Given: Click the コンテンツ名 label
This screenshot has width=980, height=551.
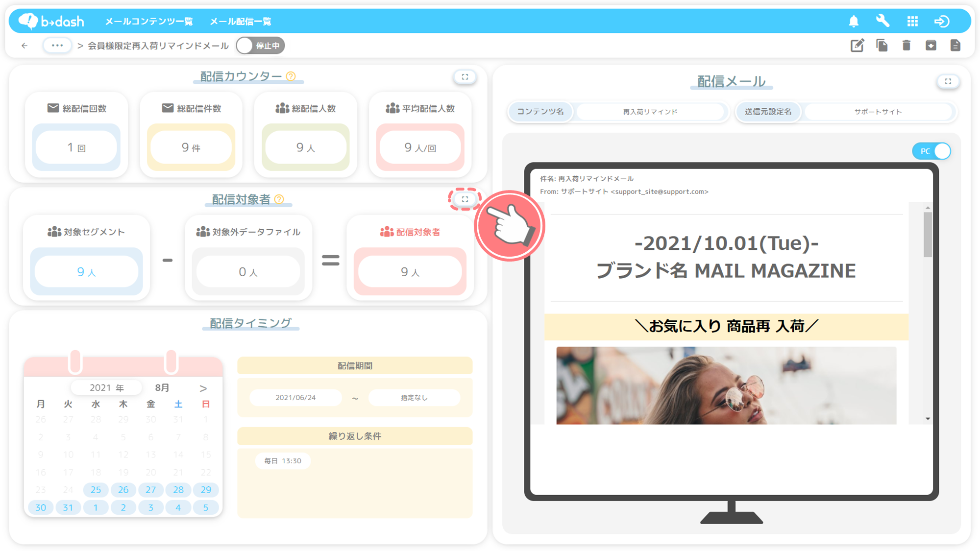Looking at the screenshot, I should [x=540, y=112].
